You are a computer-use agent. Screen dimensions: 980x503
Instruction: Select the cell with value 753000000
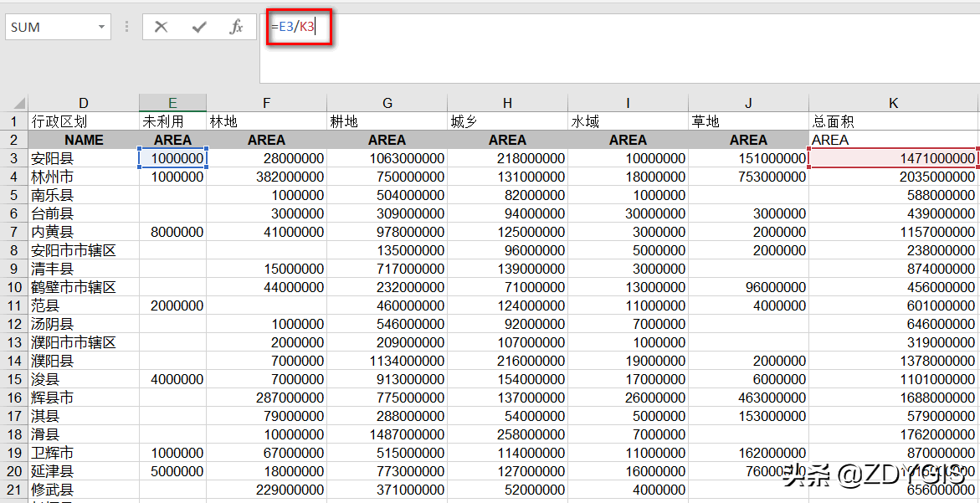[x=749, y=177]
